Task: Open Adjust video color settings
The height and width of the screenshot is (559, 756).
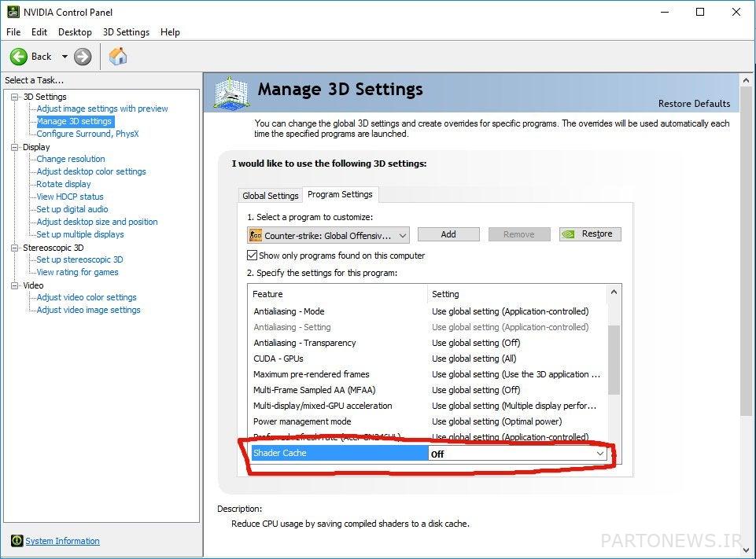Action: click(x=87, y=297)
